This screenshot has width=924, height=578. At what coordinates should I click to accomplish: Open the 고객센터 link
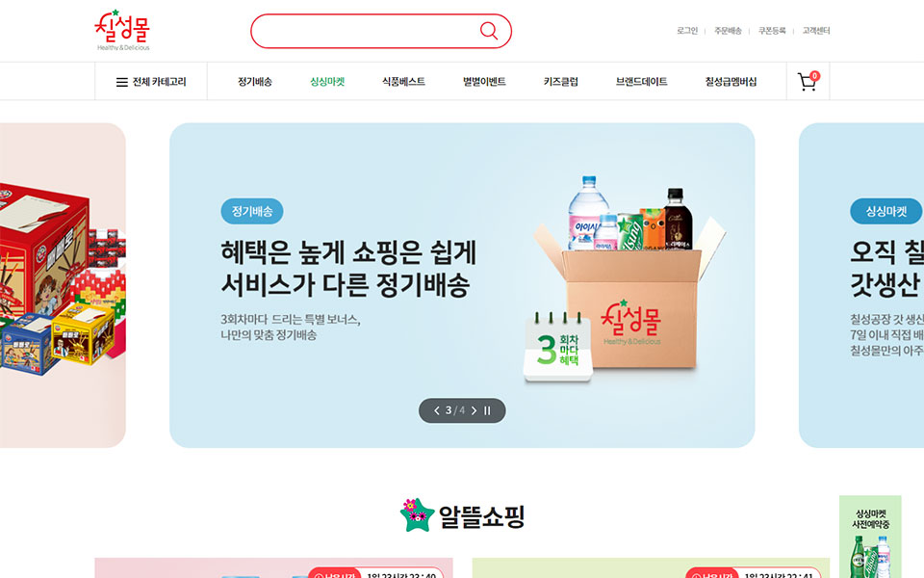pyautogui.click(x=816, y=31)
